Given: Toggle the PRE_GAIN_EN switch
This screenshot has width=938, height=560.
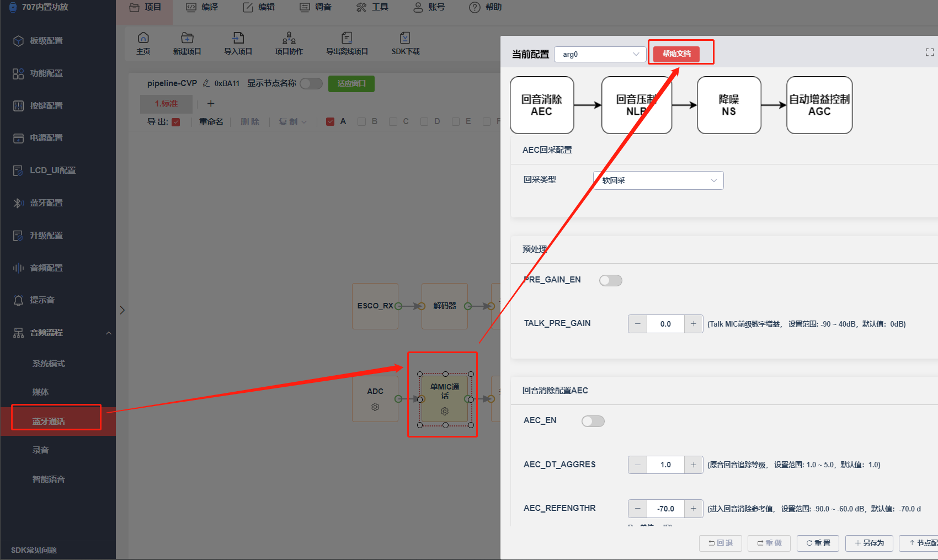Looking at the screenshot, I should point(611,280).
